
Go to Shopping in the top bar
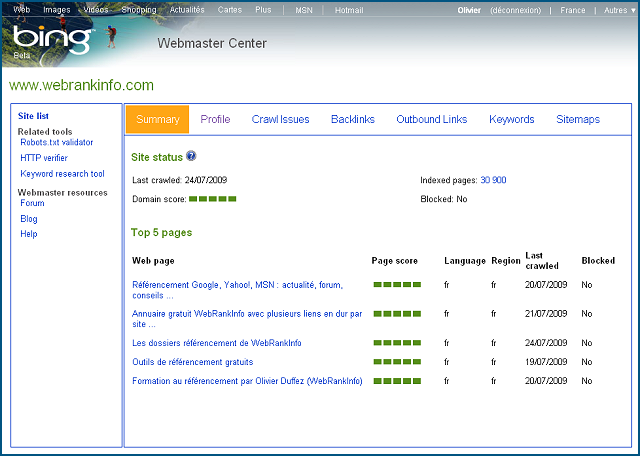[139, 10]
